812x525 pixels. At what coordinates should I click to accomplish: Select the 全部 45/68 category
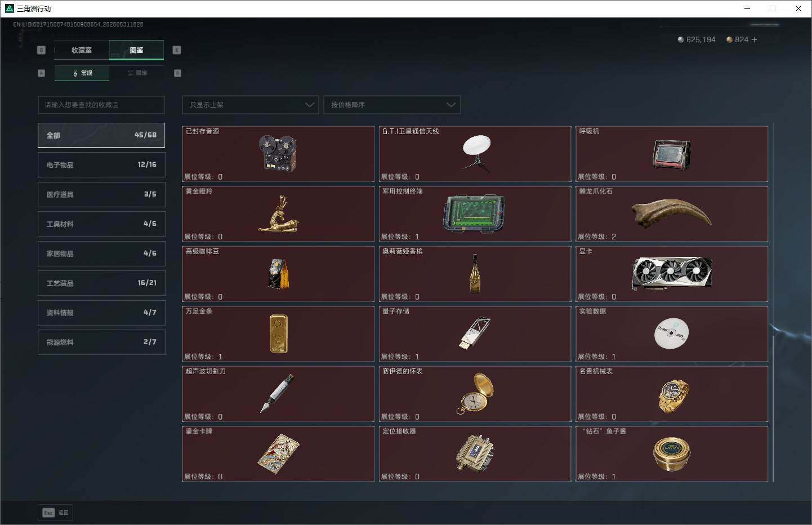pyautogui.click(x=101, y=135)
